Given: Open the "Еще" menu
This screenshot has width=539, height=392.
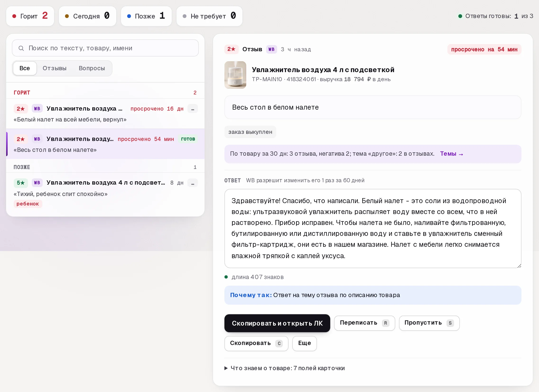Looking at the screenshot, I should (x=304, y=343).
